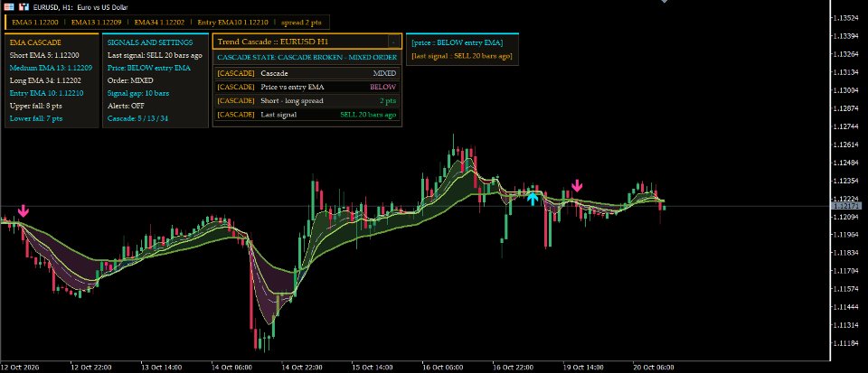The height and width of the screenshot is (373, 868).
Task: Click the 'CASCADE STATE: CASCADE BROKEN - MIXED ORDER' banner
Action: 307,58
